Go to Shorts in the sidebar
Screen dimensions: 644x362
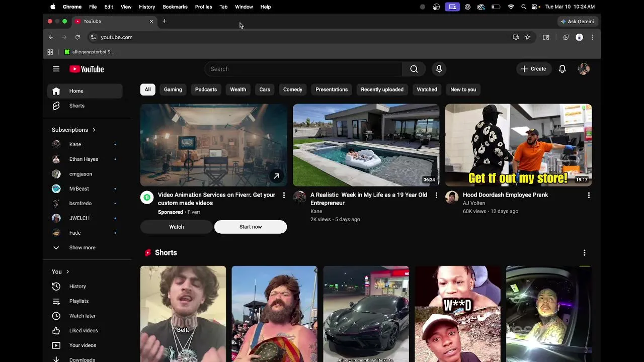coord(85,106)
